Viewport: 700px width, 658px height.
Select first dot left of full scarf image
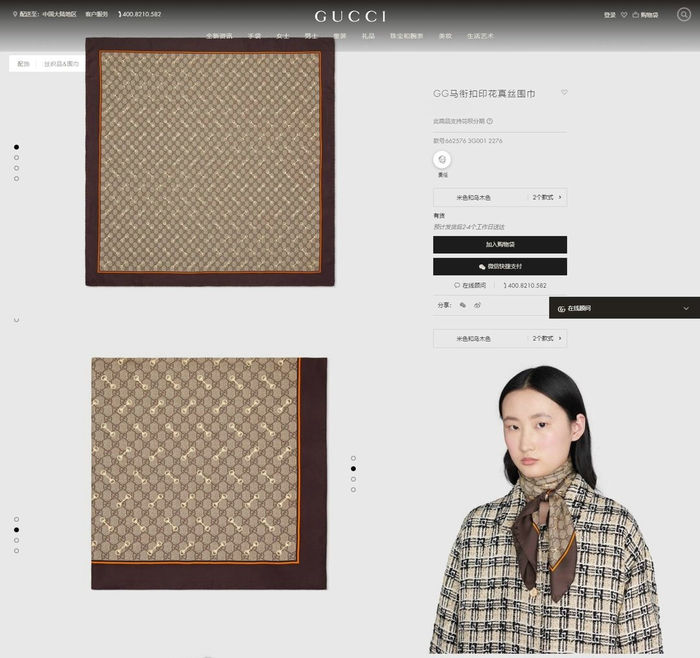click(x=17, y=147)
